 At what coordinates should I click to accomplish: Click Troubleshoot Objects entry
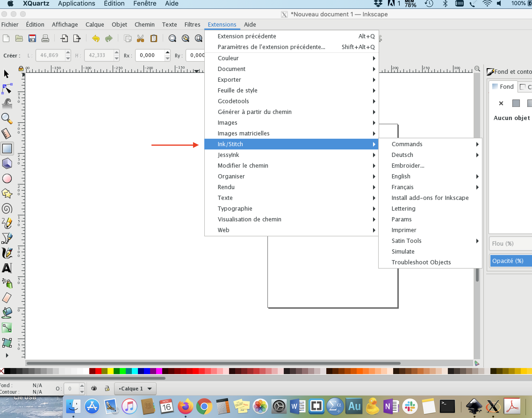click(x=430, y=262)
